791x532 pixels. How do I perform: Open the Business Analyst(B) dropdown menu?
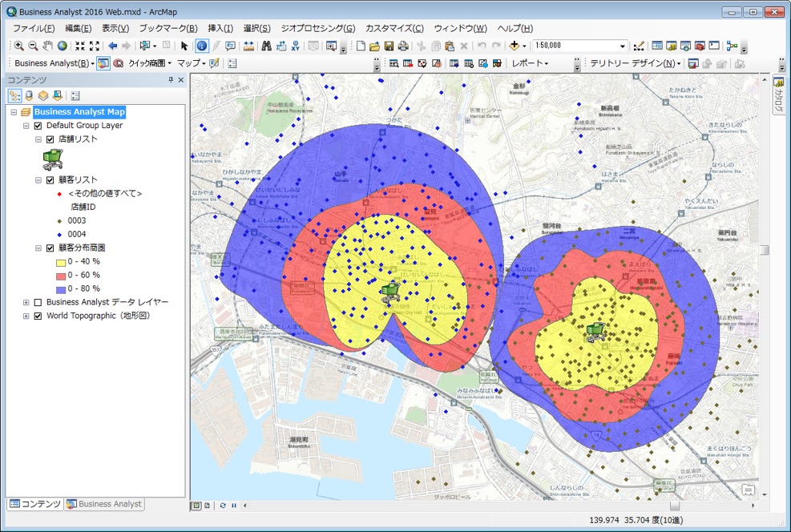[x=54, y=63]
